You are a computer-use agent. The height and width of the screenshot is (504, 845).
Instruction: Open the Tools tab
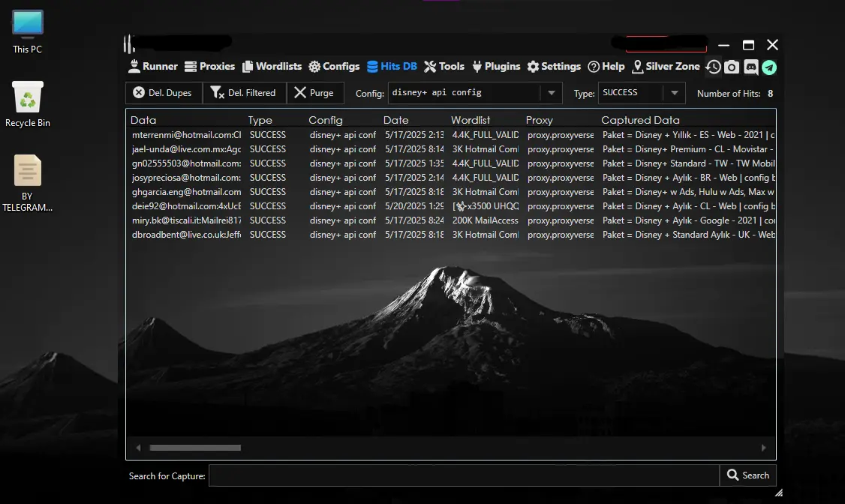[x=444, y=66]
